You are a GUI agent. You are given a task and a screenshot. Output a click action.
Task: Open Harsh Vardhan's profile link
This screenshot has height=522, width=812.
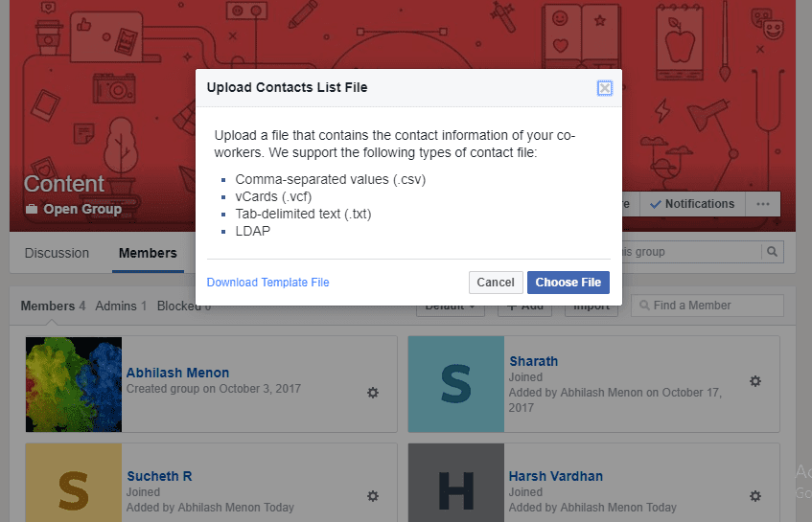(x=556, y=476)
